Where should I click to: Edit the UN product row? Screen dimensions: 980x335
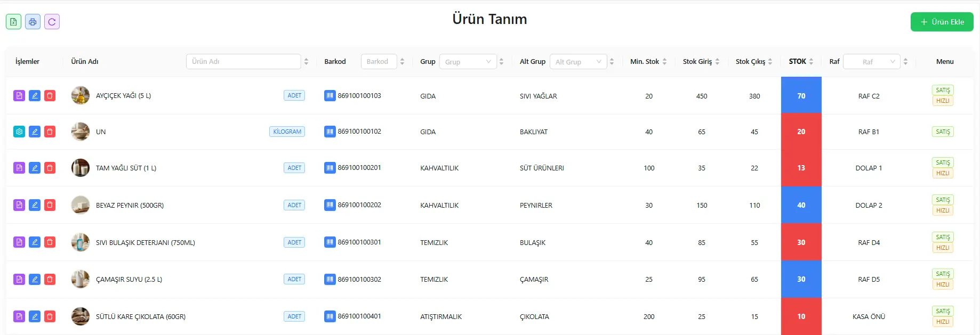click(x=35, y=132)
